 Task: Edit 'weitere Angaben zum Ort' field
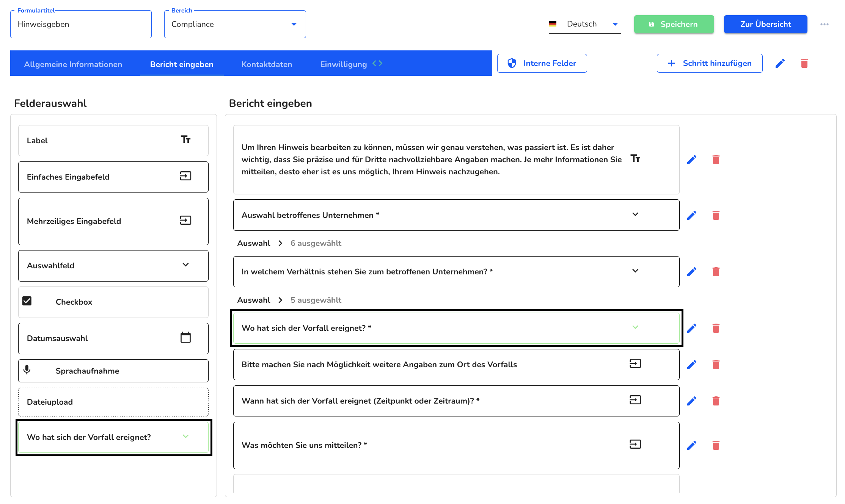click(692, 365)
